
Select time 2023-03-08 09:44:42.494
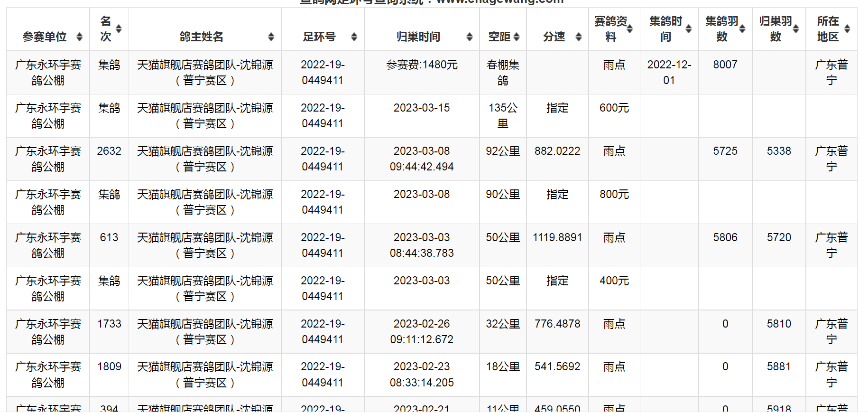point(422,159)
